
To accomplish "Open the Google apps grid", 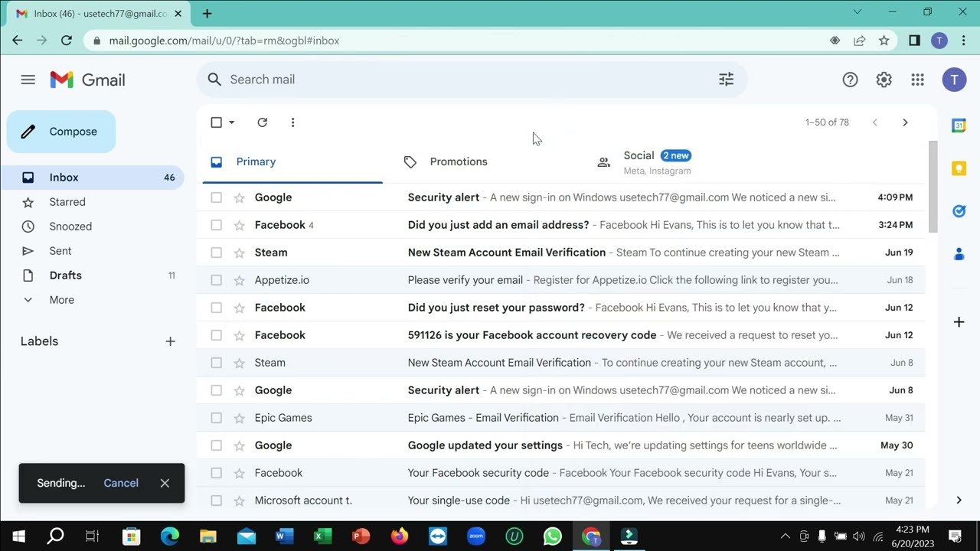I will (917, 80).
